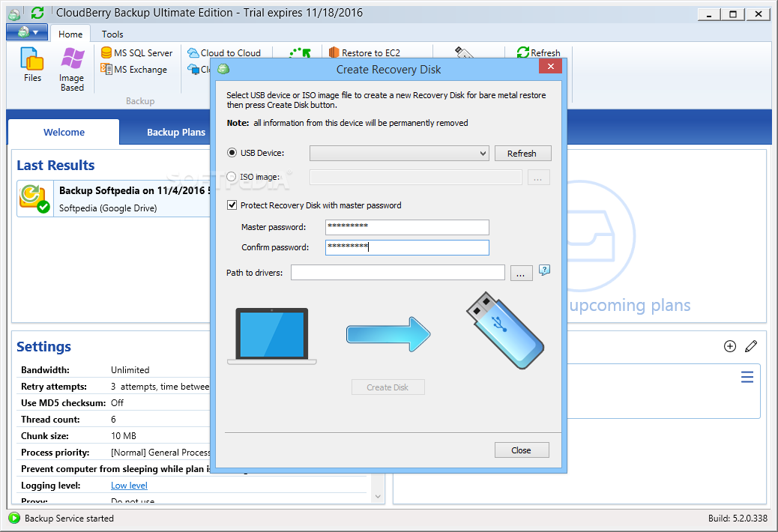Click the pencil edit icon

751,346
